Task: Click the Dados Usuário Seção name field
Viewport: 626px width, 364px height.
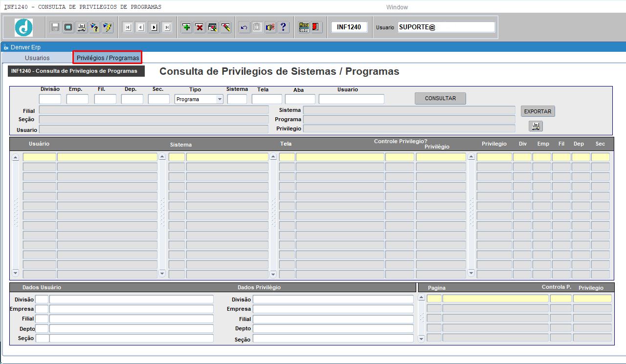Action: point(132,338)
